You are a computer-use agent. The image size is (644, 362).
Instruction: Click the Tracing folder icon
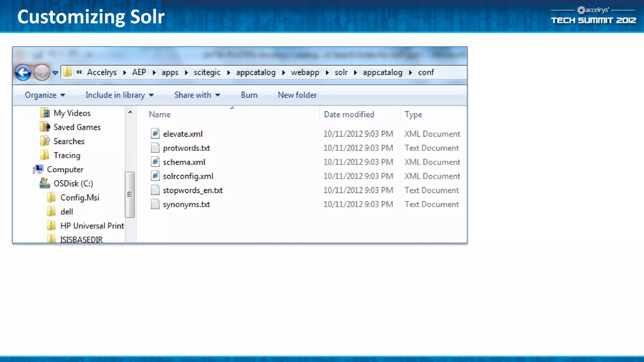(45, 155)
